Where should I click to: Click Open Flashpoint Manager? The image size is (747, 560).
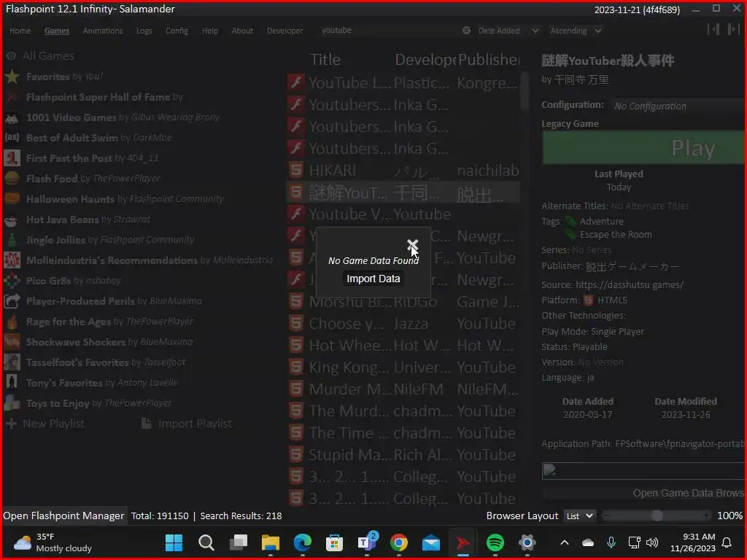tap(63, 516)
